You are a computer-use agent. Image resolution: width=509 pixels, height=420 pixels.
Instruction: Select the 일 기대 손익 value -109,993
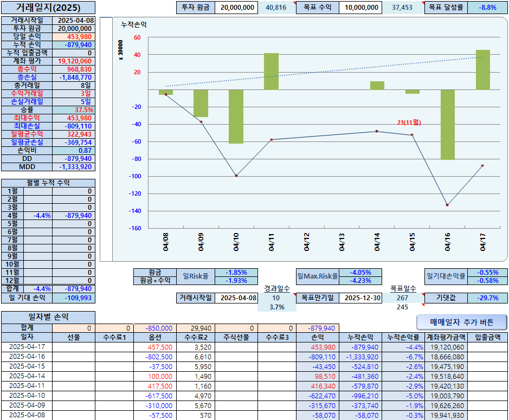tap(74, 298)
